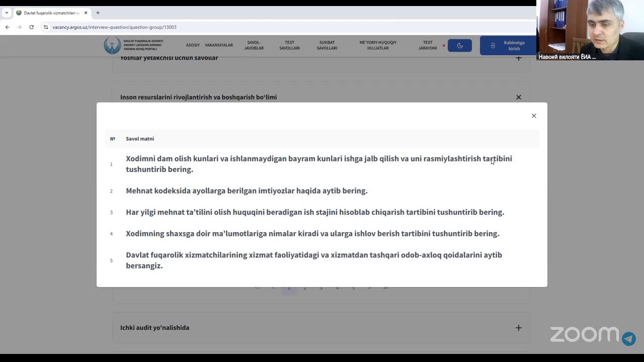Open ME'YORIY-HUQUQIY HUJJATLAR page
The image size is (644, 362).
click(x=378, y=45)
